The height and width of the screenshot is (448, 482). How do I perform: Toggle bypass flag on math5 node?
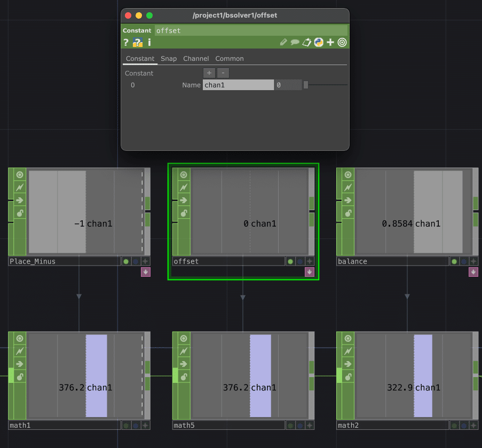pyautogui.click(x=184, y=364)
